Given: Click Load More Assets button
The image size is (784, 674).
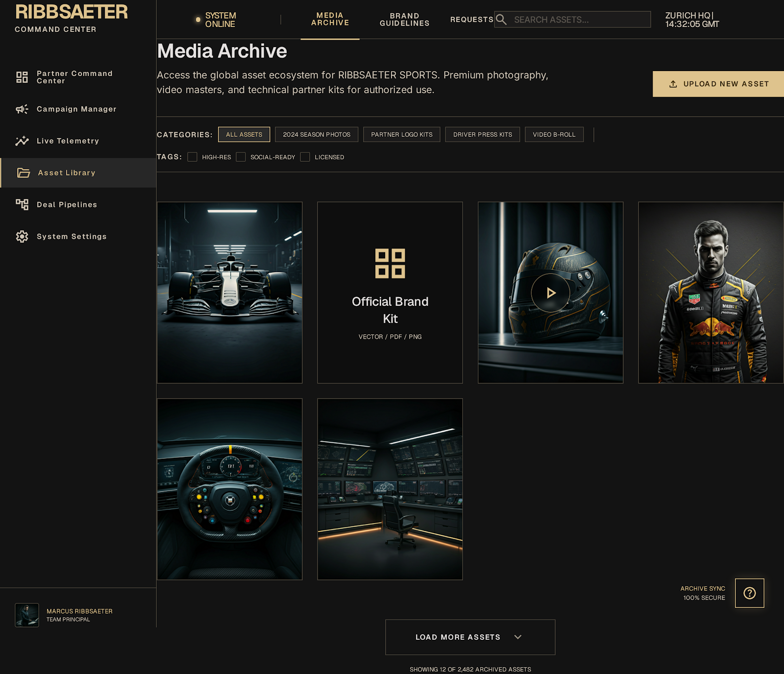Looking at the screenshot, I should 470,637.
